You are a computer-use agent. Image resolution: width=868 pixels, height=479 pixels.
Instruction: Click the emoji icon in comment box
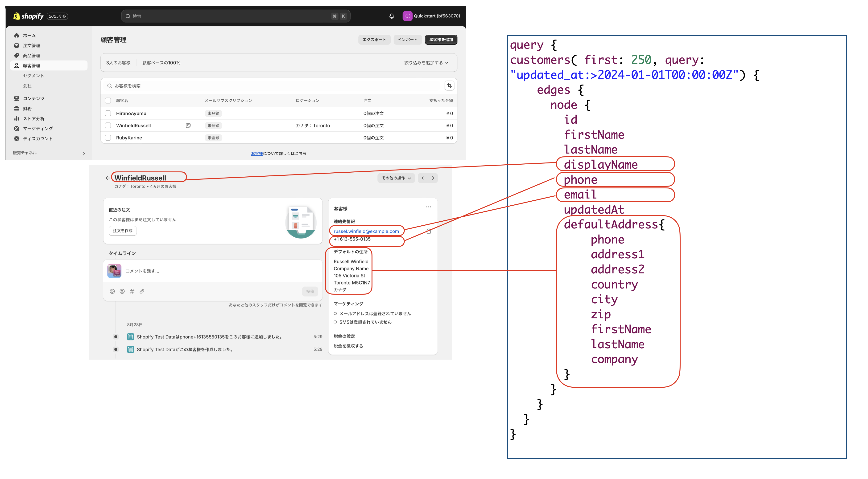pyautogui.click(x=112, y=291)
